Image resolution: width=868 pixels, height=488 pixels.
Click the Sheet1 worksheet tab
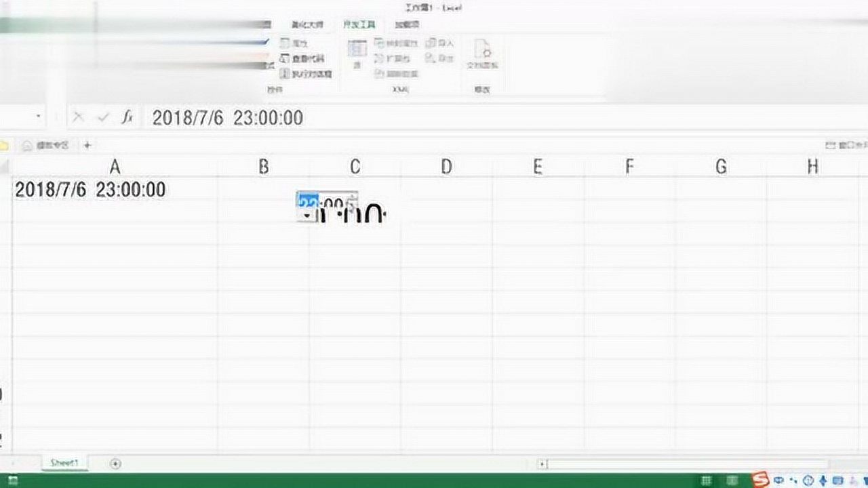pos(64,463)
